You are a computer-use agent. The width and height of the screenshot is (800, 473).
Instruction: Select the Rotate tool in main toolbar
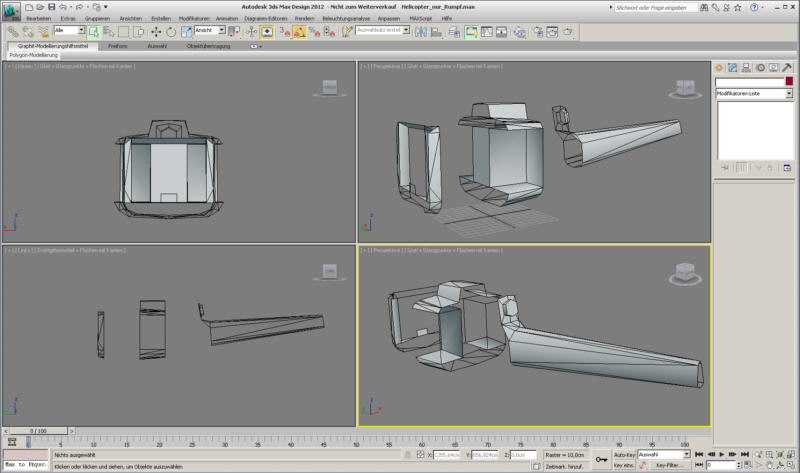[171, 32]
